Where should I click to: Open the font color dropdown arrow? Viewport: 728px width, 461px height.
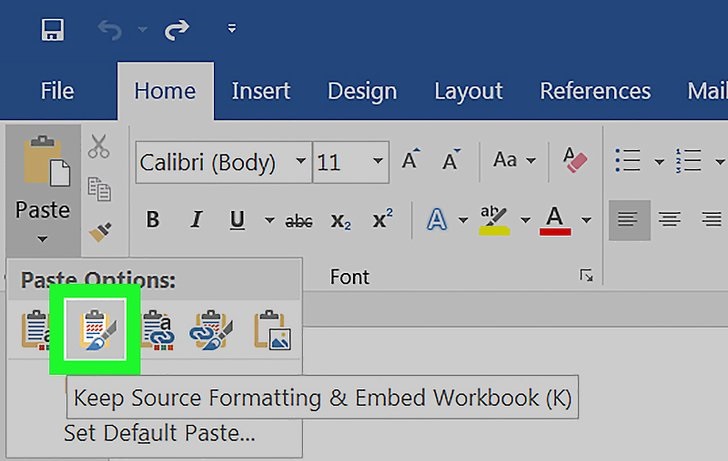tap(586, 220)
